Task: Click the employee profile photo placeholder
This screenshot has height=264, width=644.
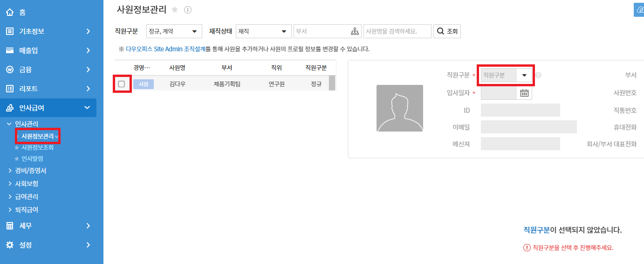Action: pos(399,108)
